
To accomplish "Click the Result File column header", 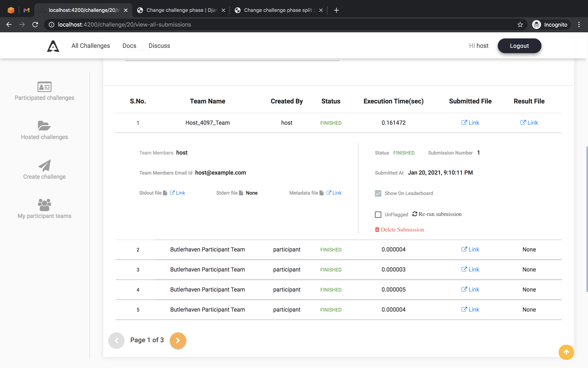I will pos(529,101).
